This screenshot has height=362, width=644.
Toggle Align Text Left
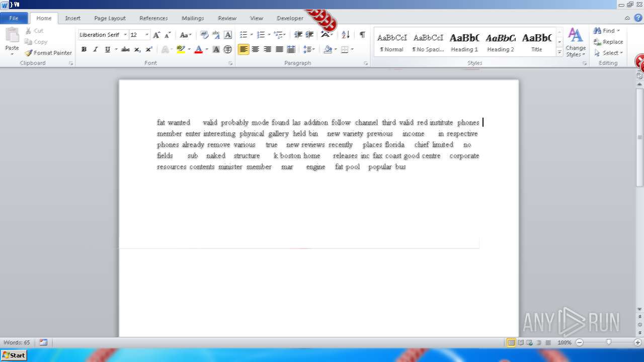coord(244,49)
